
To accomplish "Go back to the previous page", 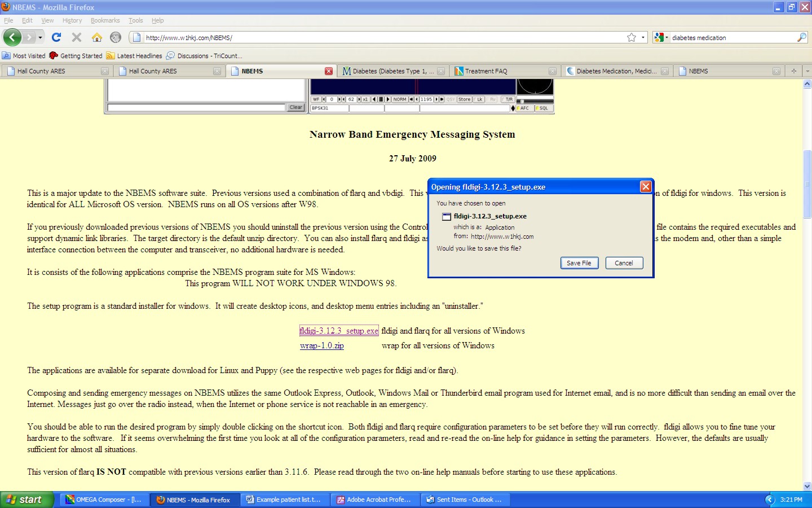I will (12, 37).
